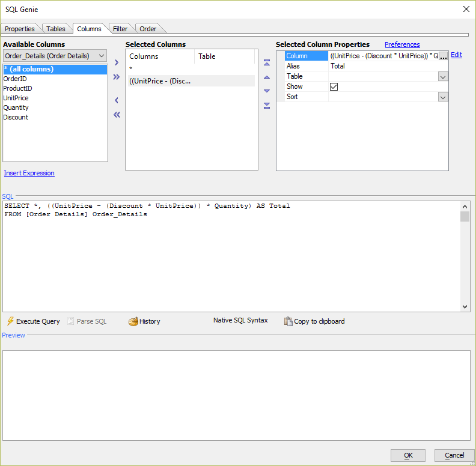The image size is (476, 466).
Task: Click the Insert Expression link
Action: pyautogui.click(x=29, y=173)
